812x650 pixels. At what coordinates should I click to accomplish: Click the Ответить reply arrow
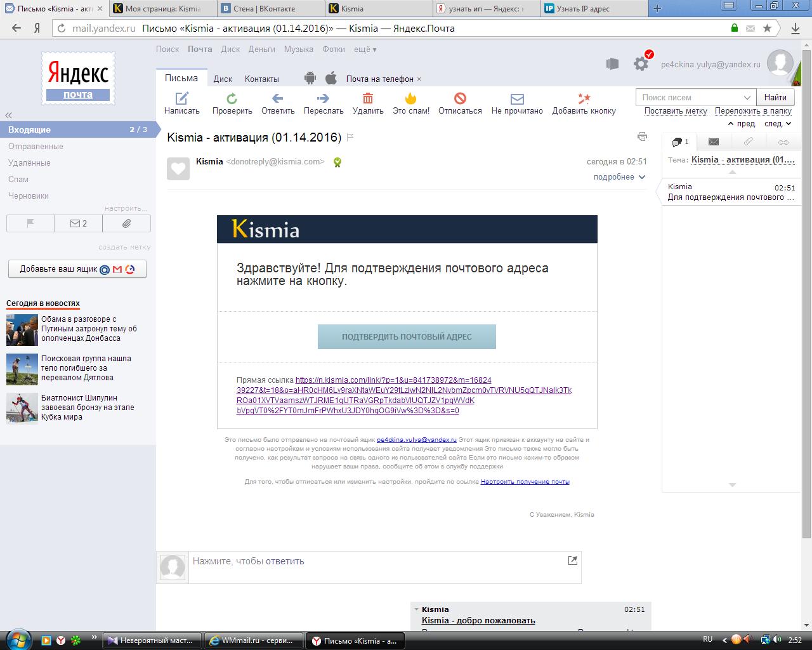[277, 98]
